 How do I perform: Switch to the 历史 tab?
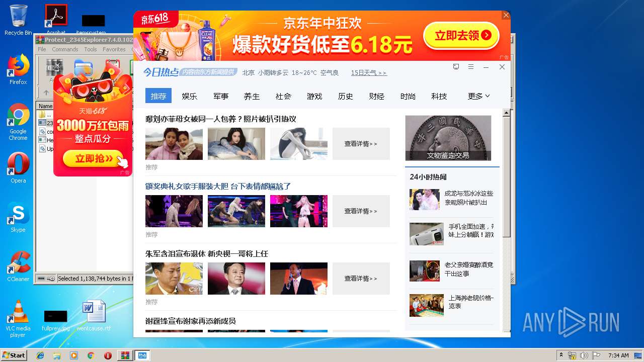click(x=346, y=96)
